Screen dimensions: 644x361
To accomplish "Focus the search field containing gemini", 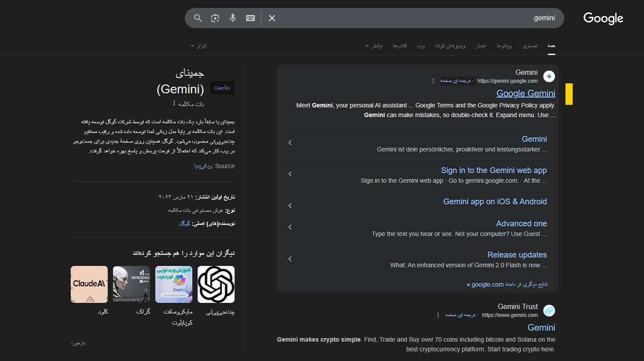I will pyautogui.click(x=417, y=18).
